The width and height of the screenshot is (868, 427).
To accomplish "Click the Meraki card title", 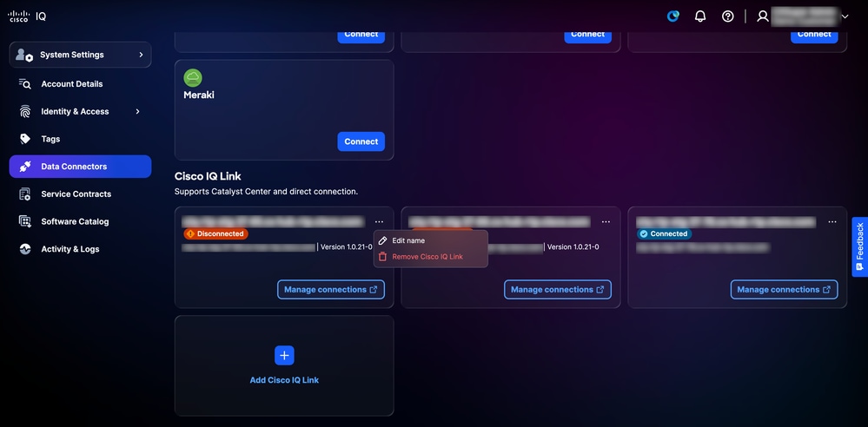I will [199, 95].
